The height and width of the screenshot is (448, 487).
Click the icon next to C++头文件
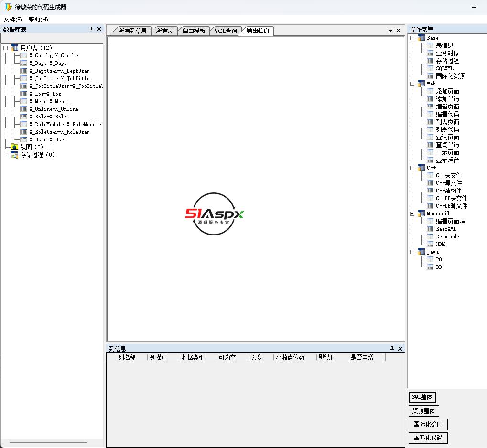coord(430,175)
